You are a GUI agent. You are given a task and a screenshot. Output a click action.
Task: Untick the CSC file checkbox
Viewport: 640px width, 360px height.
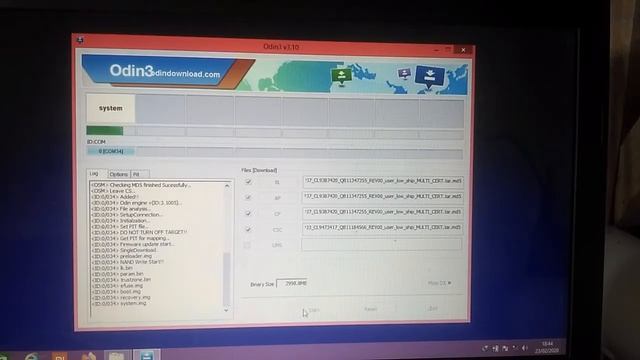(248, 229)
